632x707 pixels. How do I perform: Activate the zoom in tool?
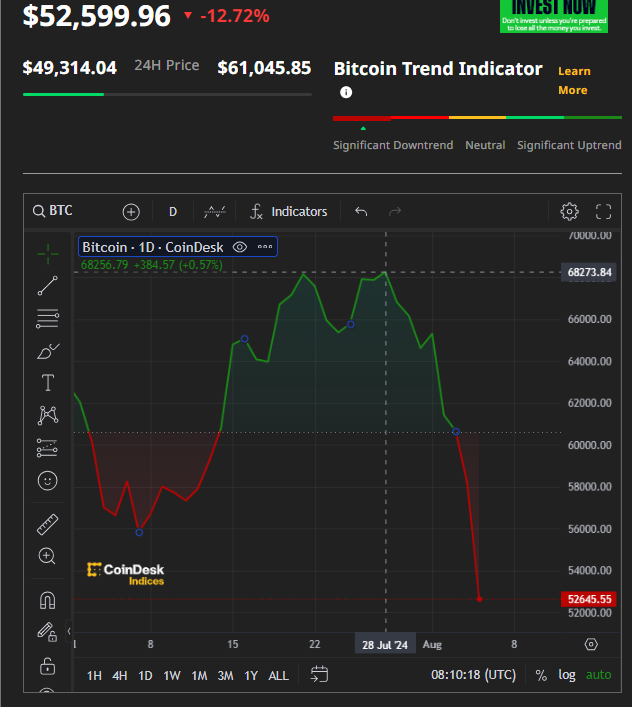click(47, 556)
